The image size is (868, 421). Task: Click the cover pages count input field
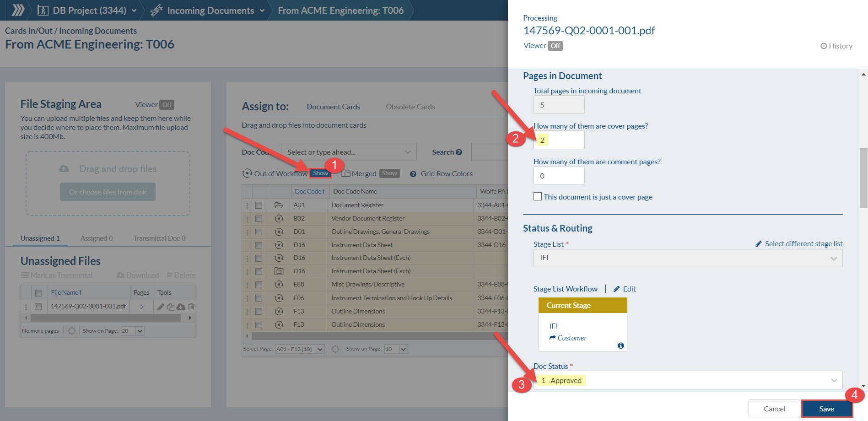(559, 140)
